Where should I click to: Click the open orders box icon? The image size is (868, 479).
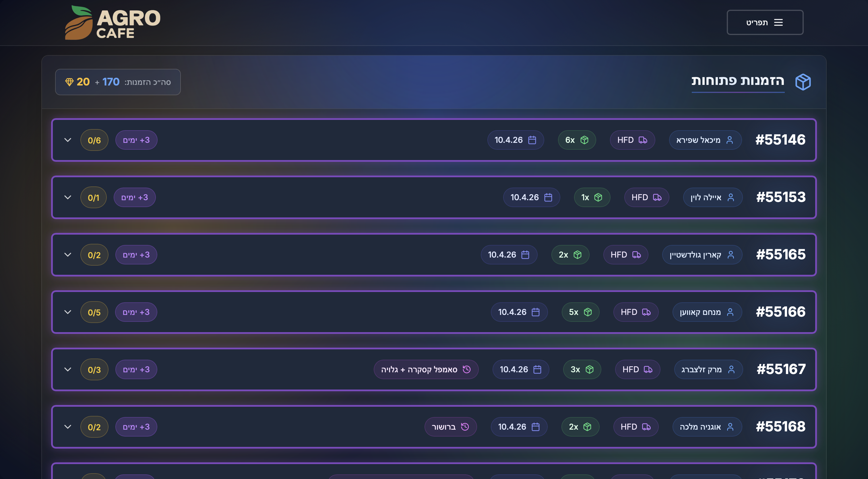[x=803, y=82]
